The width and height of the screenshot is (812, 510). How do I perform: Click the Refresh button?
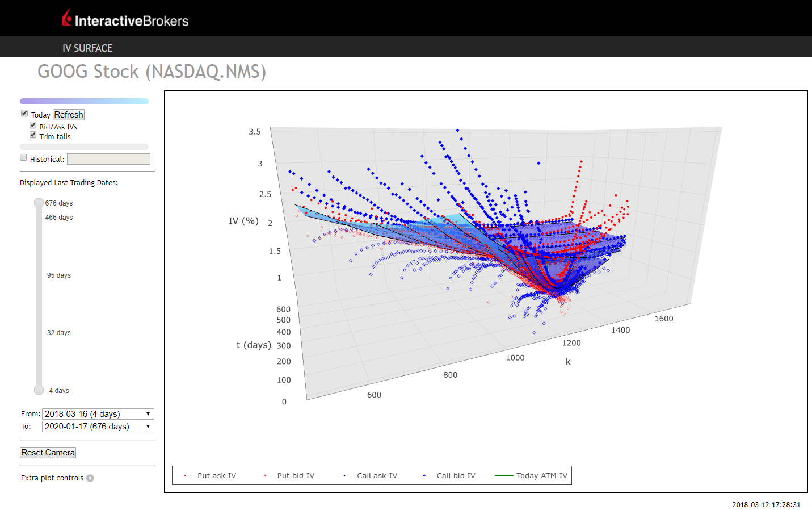tap(69, 115)
